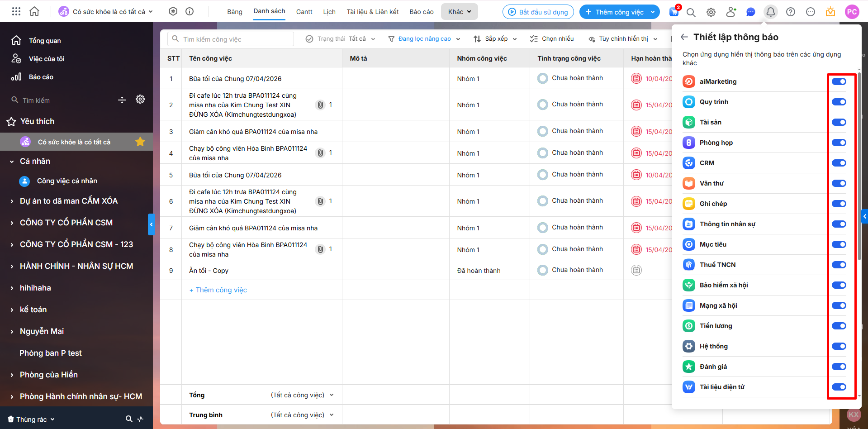Open the shopping cart with badge
Image resolution: width=868 pixels, height=429 pixels.
tap(674, 12)
